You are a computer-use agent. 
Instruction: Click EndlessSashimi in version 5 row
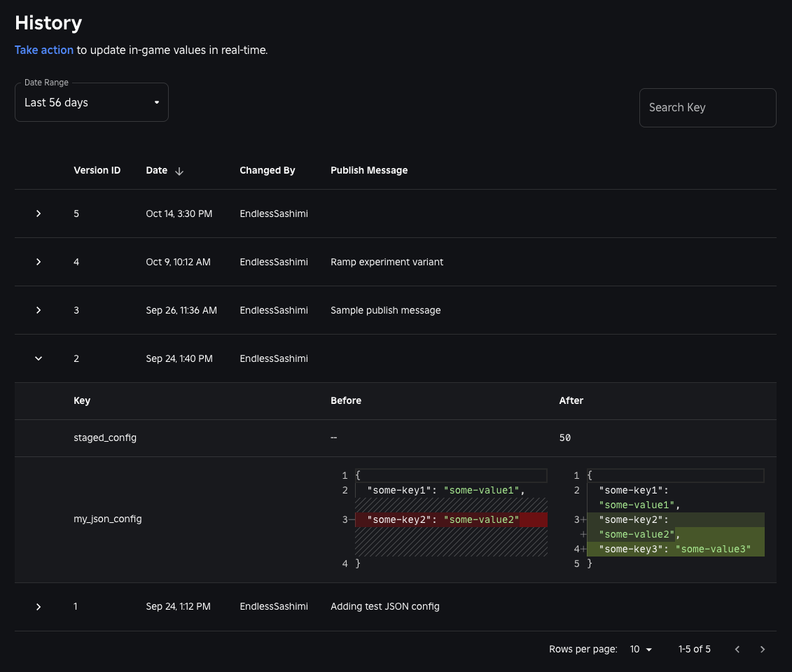(x=274, y=213)
